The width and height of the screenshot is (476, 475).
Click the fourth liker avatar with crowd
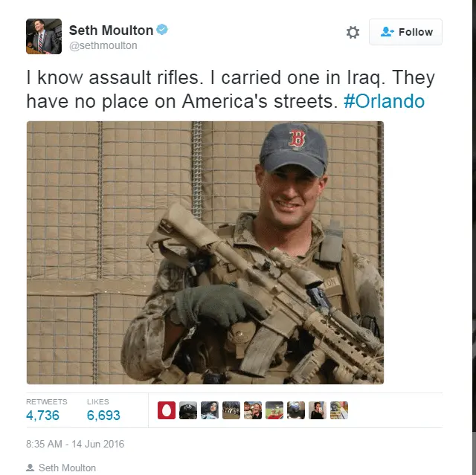tap(231, 410)
